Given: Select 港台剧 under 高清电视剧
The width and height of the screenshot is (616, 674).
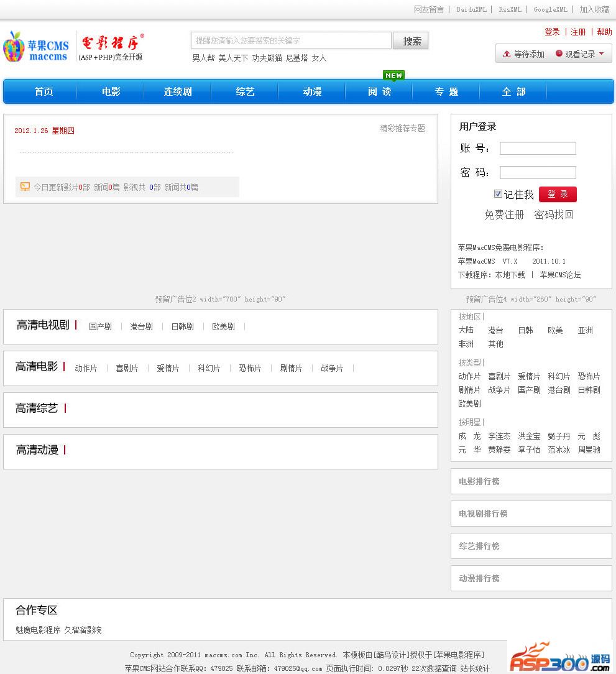Looking at the screenshot, I should [x=142, y=326].
